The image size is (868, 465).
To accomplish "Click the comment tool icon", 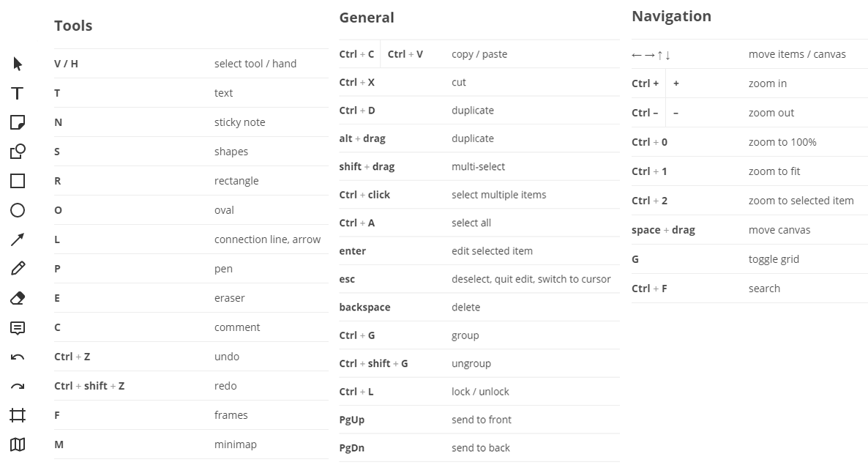I will tap(18, 327).
